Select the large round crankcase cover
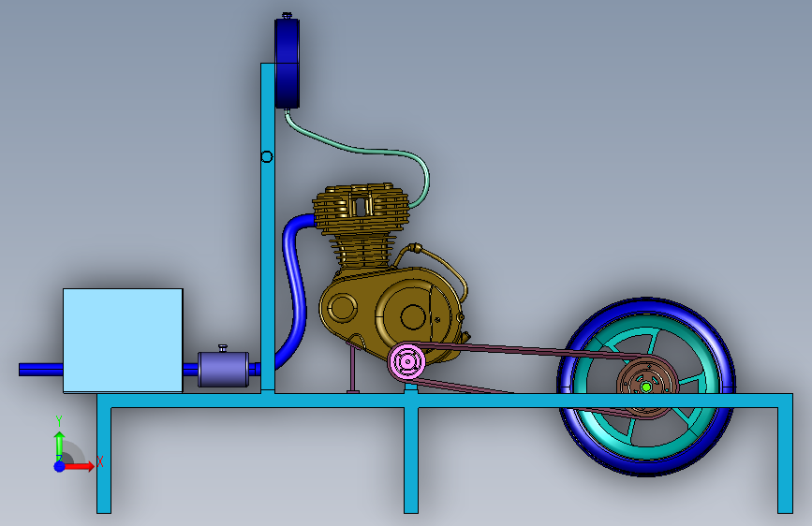Screen dimensions: 812x526 click(413, 315)
